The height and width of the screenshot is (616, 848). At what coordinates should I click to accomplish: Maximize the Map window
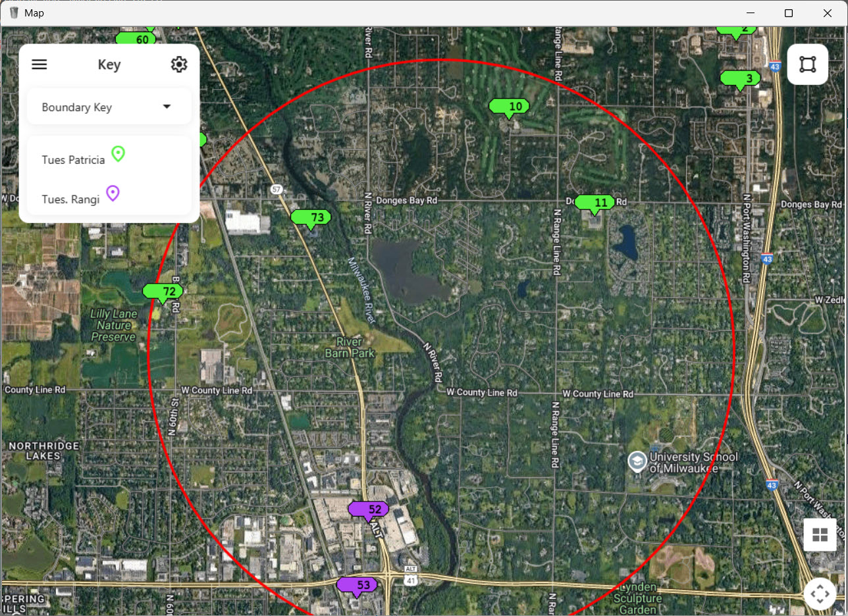(788, 13)
